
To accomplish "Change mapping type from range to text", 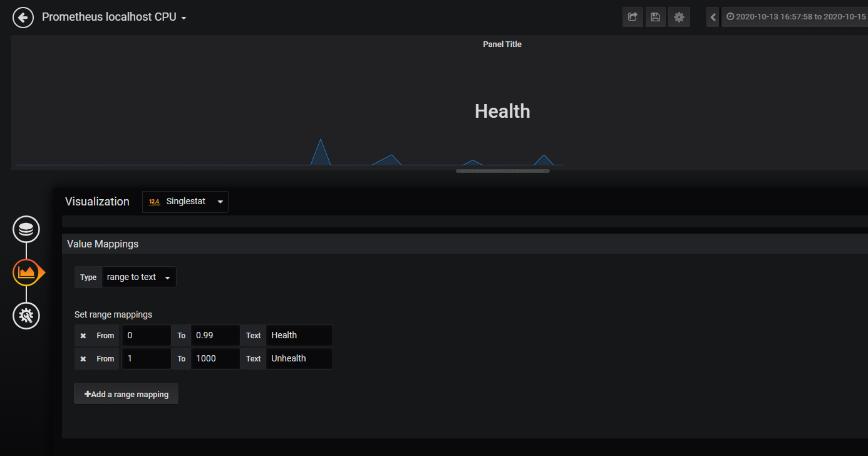I will (139, 277).
